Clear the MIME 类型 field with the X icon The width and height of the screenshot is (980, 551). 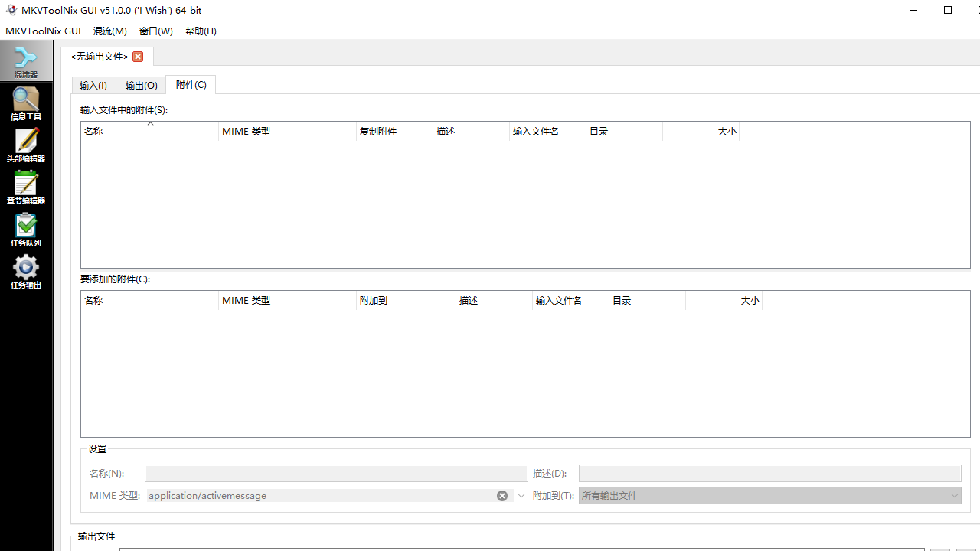[x=501, y=495]
